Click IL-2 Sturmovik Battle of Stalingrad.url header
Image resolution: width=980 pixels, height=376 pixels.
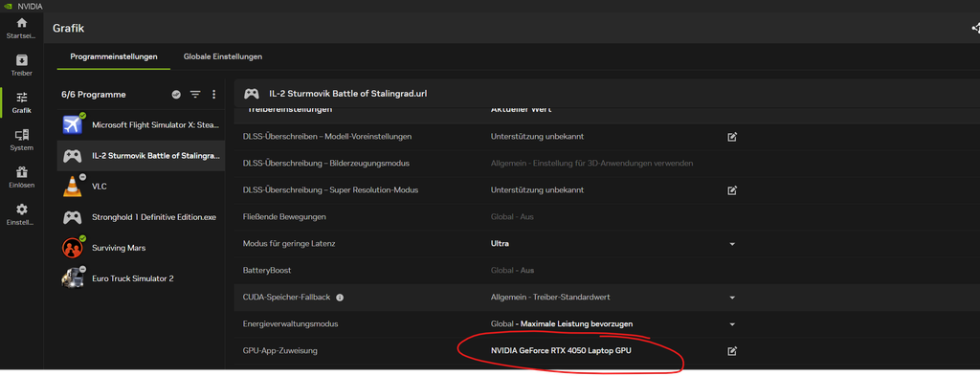[348, 94]
